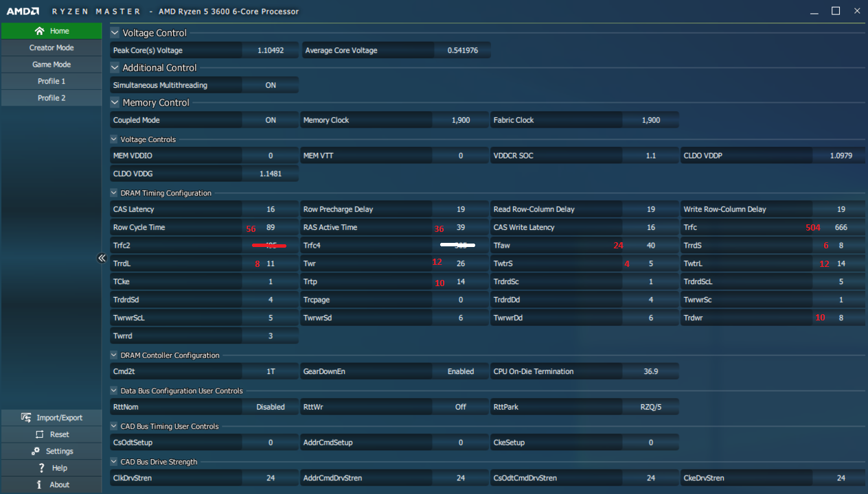This screenshot has height=494, width=868.
Task: Select the CkeSetup value field
Action: point(651,443)
